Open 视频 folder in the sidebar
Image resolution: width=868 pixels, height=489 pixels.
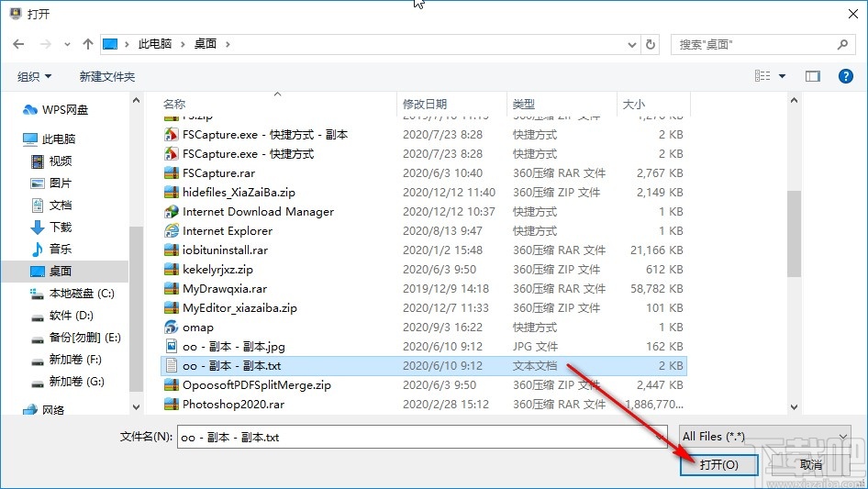(51, 161)
